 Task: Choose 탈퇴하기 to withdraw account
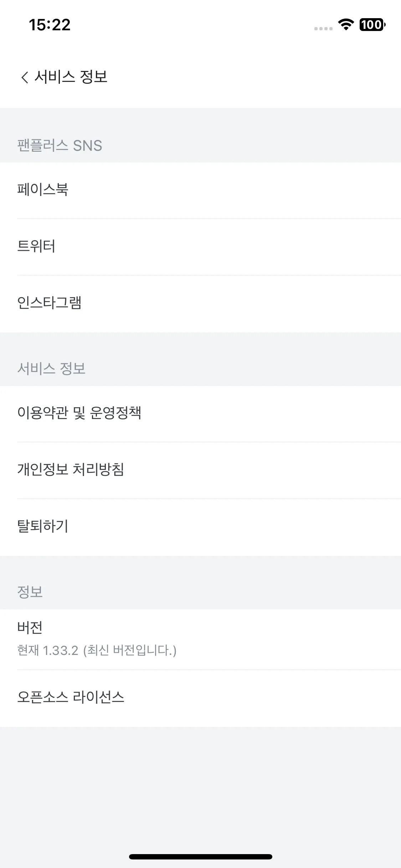pos(200,527)
